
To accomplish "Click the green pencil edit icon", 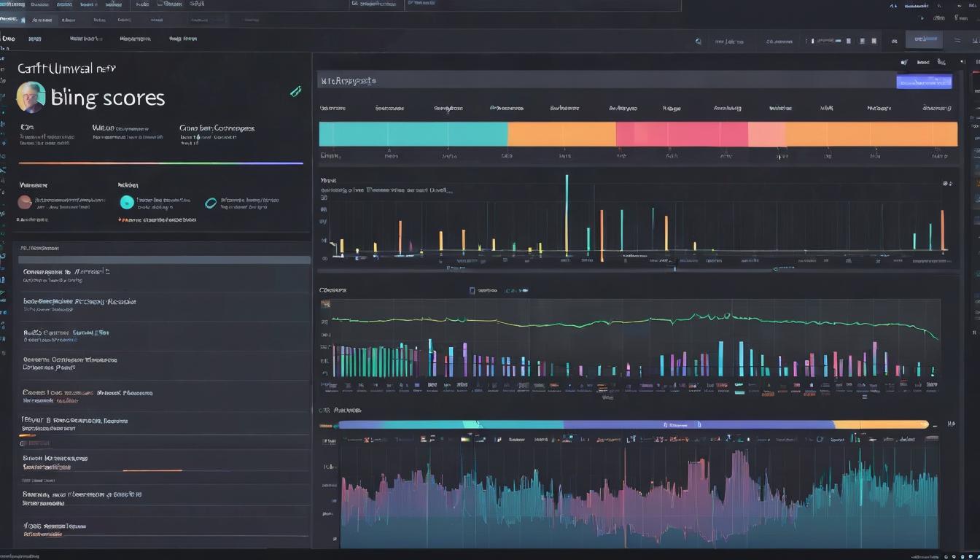I will pos(295,91).
